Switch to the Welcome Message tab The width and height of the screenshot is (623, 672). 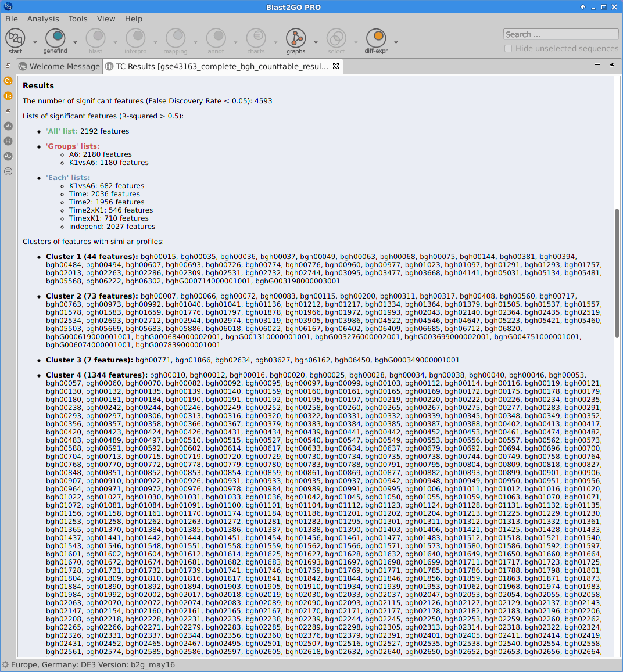[60, 66]
